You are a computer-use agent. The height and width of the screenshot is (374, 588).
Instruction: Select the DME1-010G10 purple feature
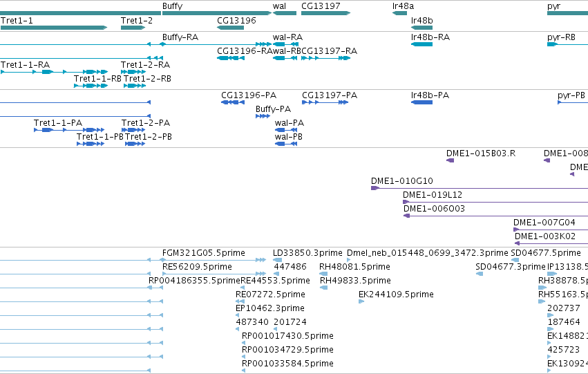click(x=480, y=188)
